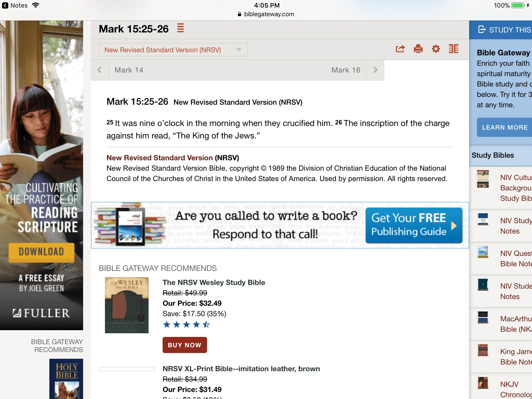Toggle the parallel versions column icon

coord(454,49)
